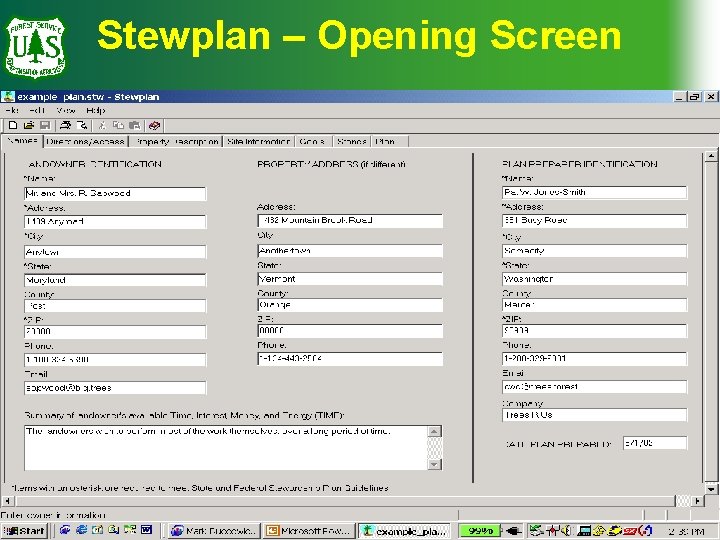Open the Edit menu

pyautogui.click(x=37, y=110)
